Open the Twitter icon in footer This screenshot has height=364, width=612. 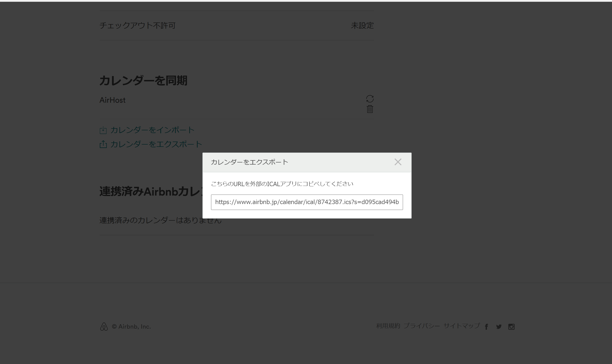click(499, 327)
